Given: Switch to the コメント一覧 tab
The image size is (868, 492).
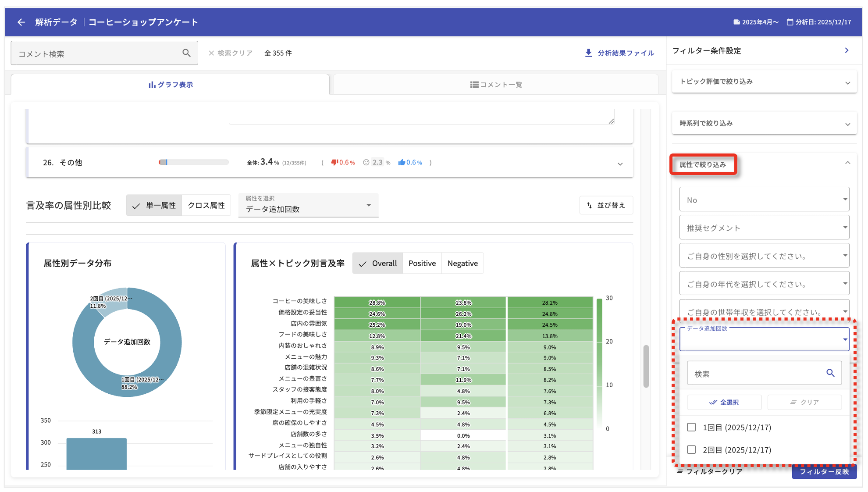Looking at the screenshot, I should coord(496,85).
